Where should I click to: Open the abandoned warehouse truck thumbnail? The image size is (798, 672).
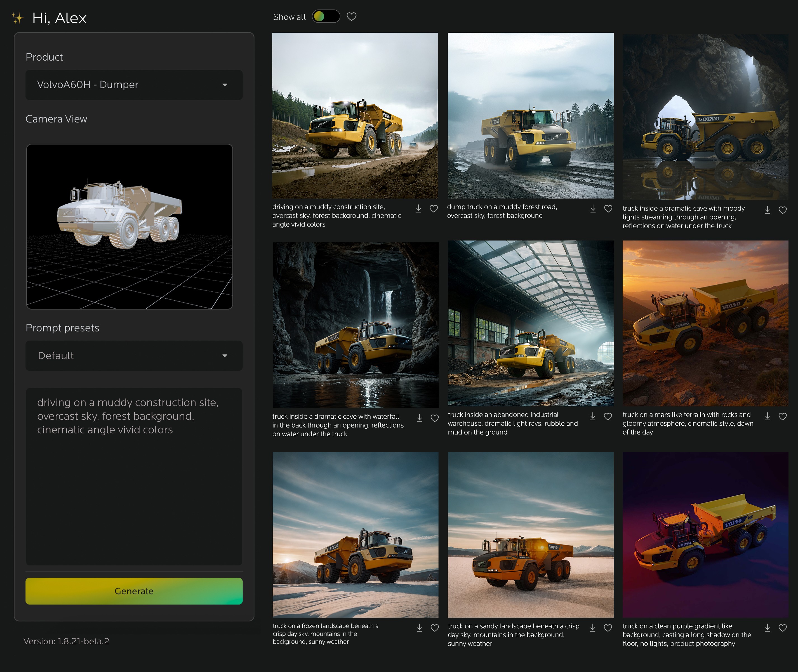pos(531,323)
